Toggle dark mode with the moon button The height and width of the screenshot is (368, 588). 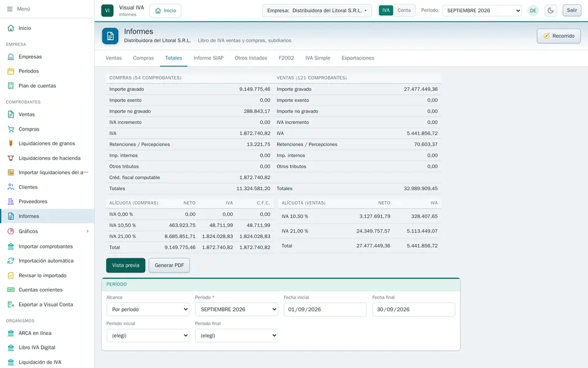point(551,10)
